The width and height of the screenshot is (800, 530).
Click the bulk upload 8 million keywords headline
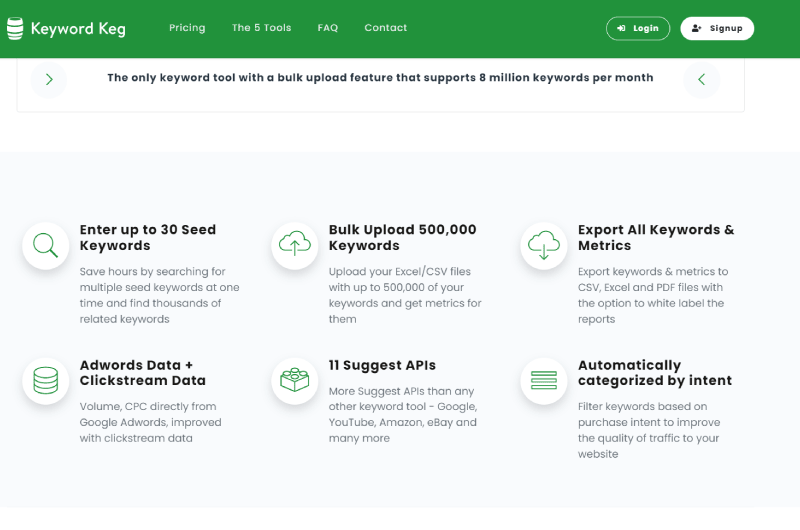380,78
